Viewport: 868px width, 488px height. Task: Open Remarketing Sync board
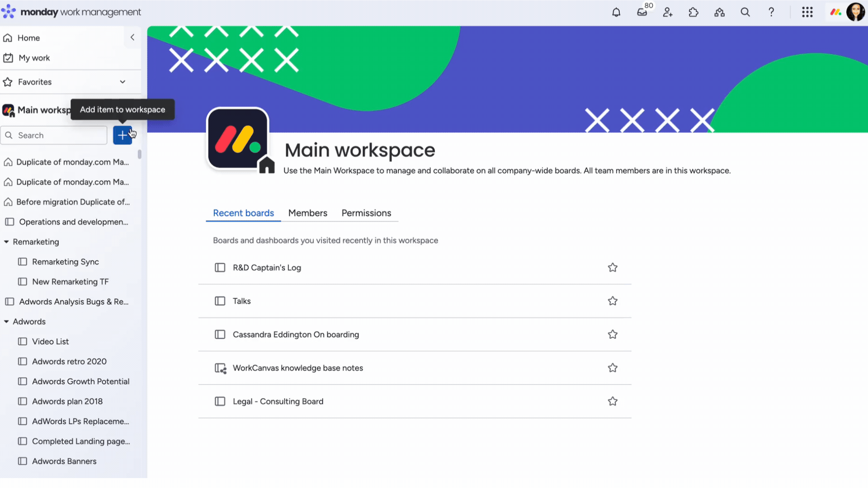(x=59, y=262)
